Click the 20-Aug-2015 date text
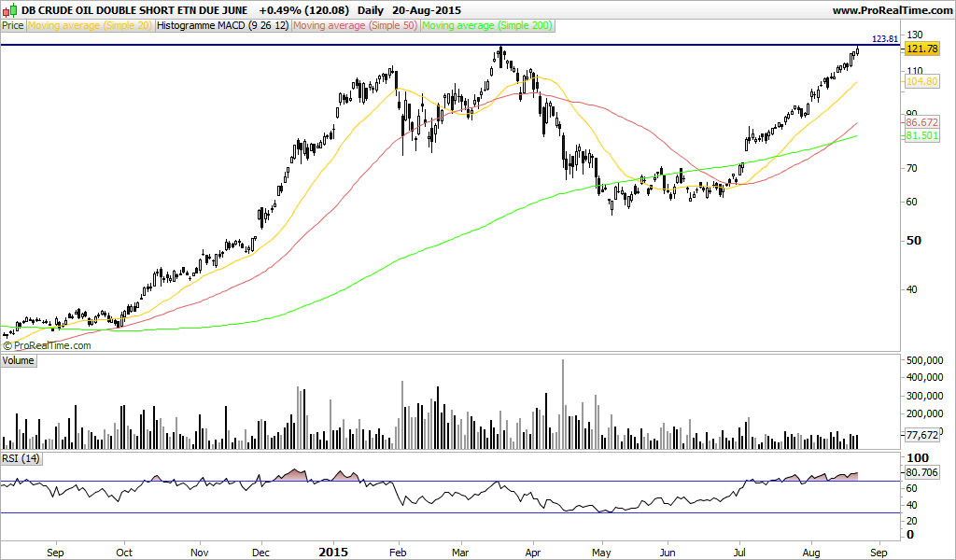The height and width of the screenshot is (560, 956). pos(427,10)
